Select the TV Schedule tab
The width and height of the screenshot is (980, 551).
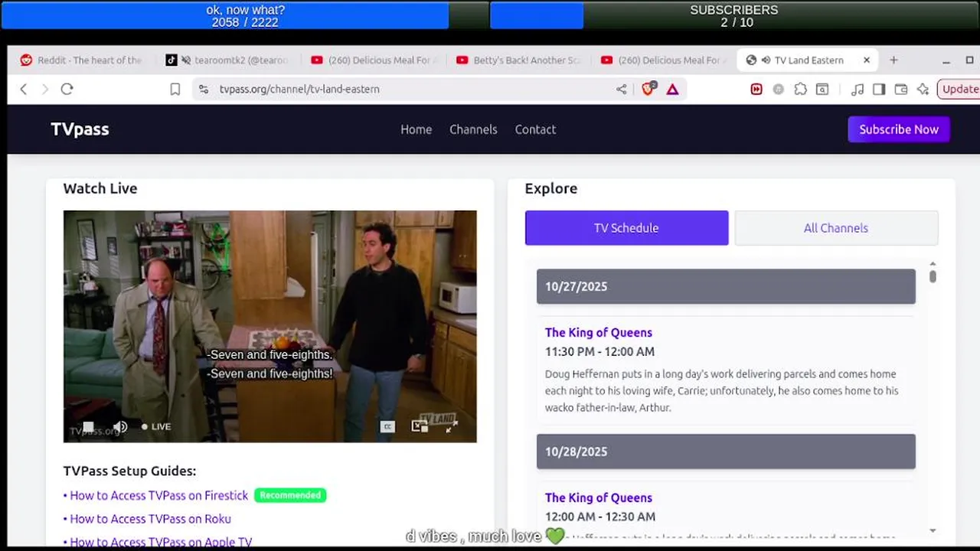pos(626,228)
